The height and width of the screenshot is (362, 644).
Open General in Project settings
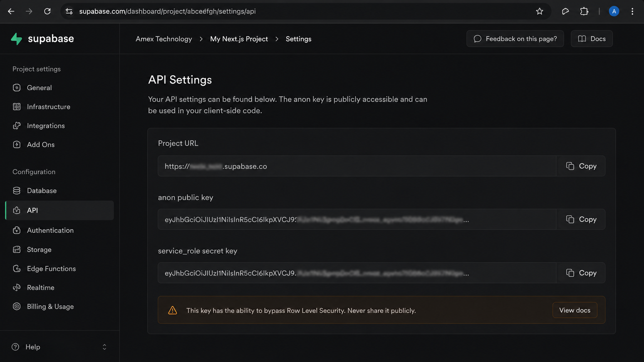point(59,88)
